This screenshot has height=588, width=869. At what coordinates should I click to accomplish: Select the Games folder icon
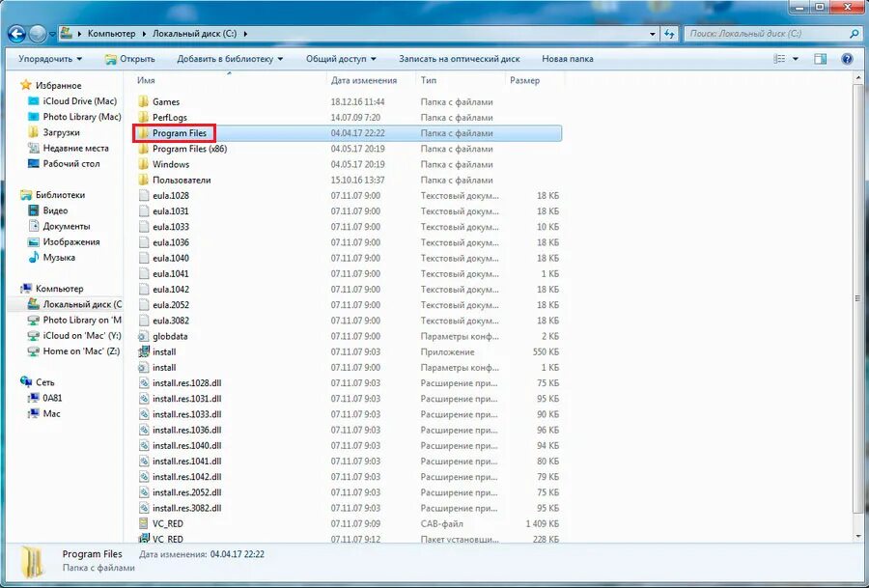144,102
